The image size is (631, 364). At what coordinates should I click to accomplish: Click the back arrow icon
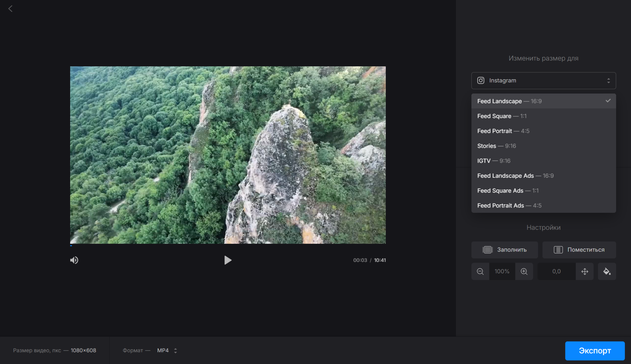(10, 9)
